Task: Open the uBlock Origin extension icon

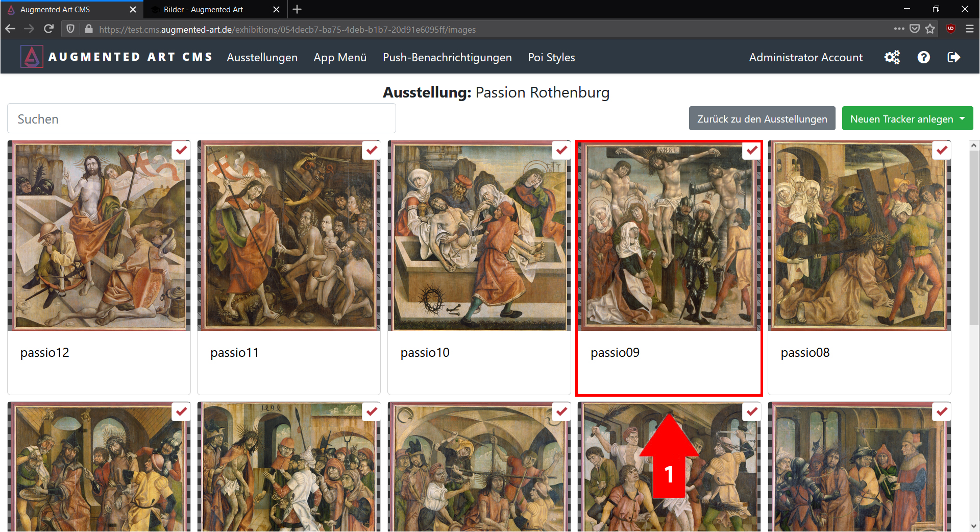Action: click(x=950, y=29)
